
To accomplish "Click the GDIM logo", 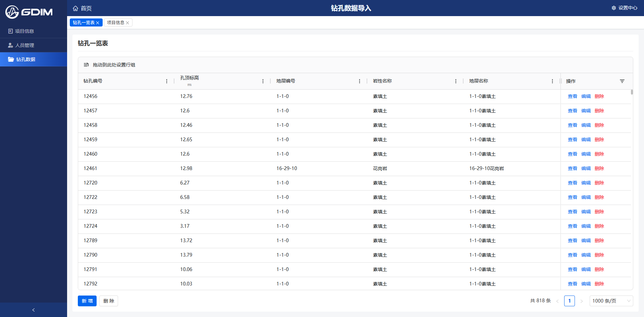I will 29,12.
